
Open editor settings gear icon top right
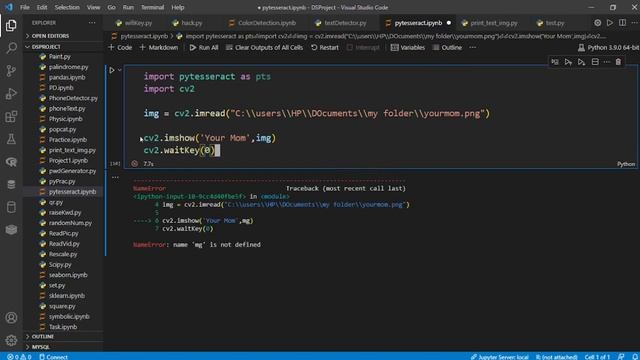598,23
